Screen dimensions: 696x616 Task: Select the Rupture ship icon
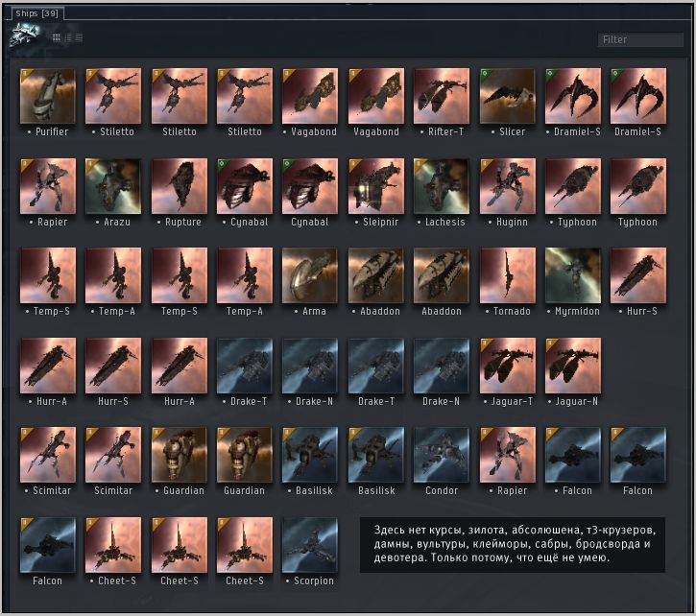tap(180, 186)
